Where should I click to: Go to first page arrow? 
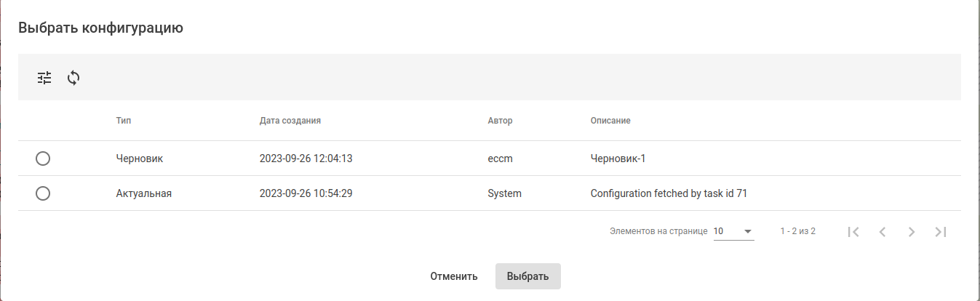click(x=853, y=232)
